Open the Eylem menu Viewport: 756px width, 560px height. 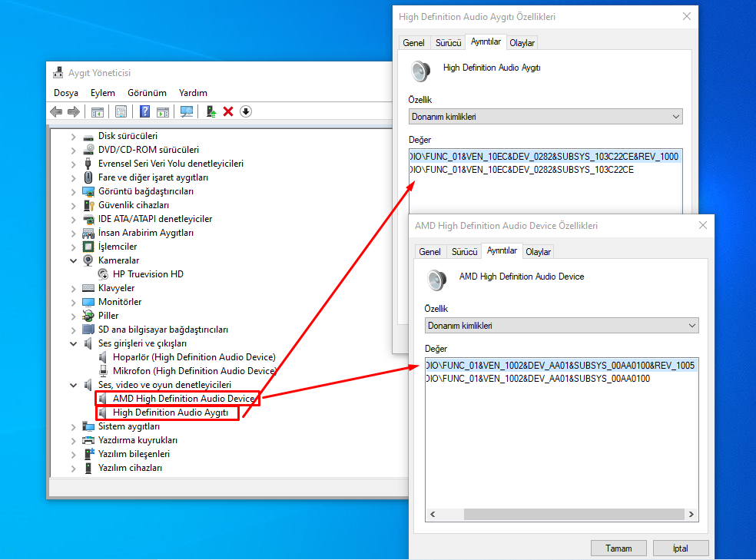point(103,92)
